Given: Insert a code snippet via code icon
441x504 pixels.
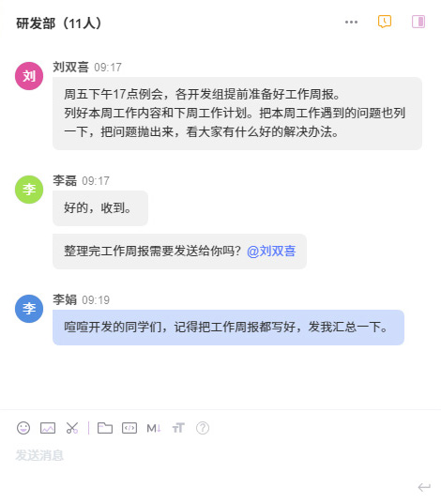Looking at the screenshot, I should [129, 428].
